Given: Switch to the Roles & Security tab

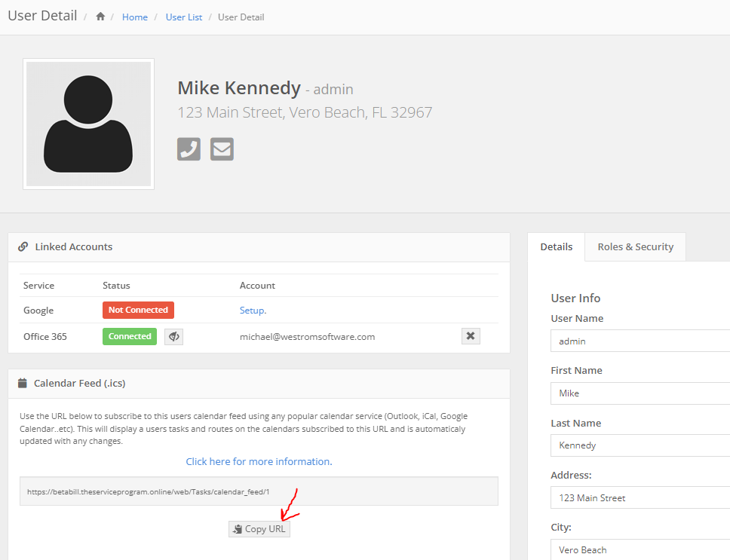Looking at the screenshot, I should (635, 246).
